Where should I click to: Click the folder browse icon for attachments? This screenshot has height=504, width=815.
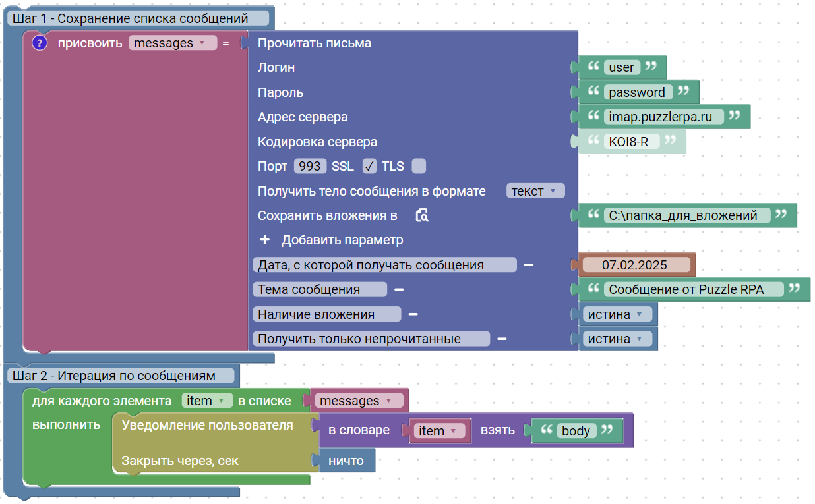pyautogui.click(x=423, y=215)
